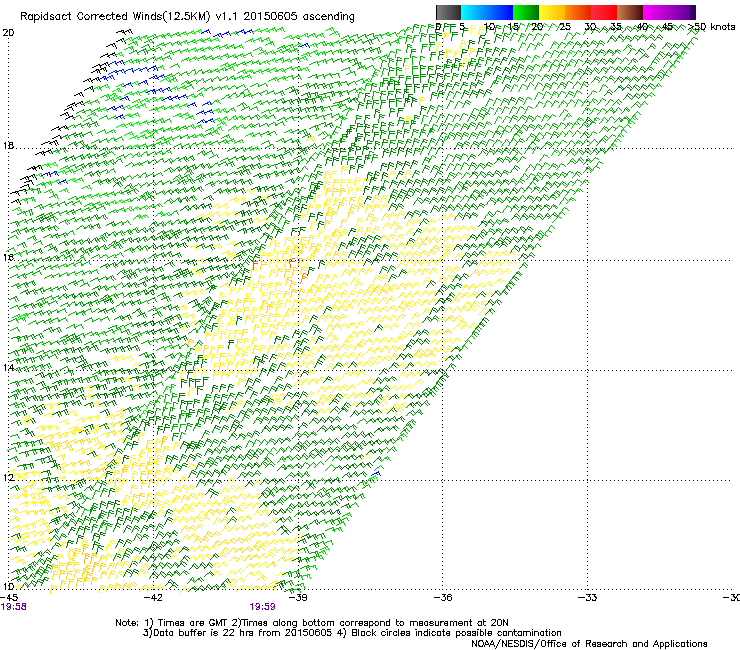This screenshot has width=740, height=650.
Task: Click the NOAA/NESDIS Office of Research credit
Action: coord(589,644)
